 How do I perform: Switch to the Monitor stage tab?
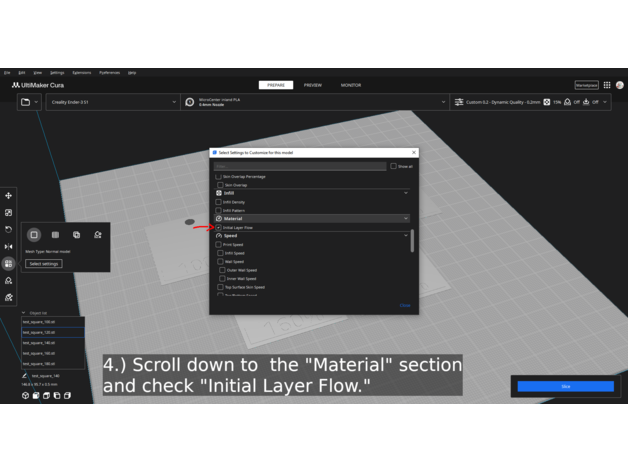[351, 85]
